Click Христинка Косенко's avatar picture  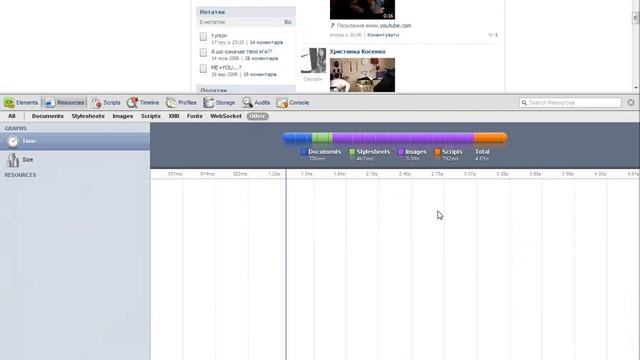[x=313, y=60]
